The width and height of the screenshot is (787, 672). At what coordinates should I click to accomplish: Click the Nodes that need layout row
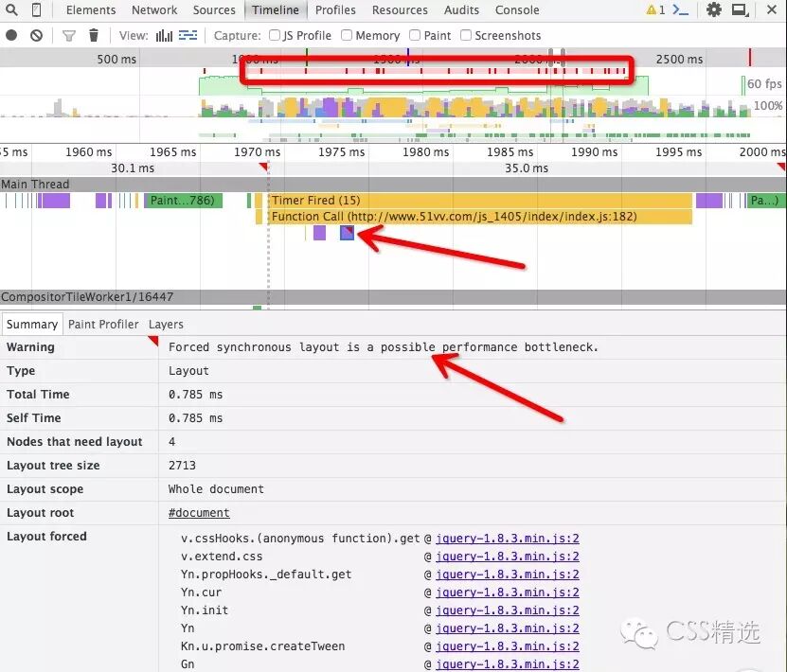point(394,442)
